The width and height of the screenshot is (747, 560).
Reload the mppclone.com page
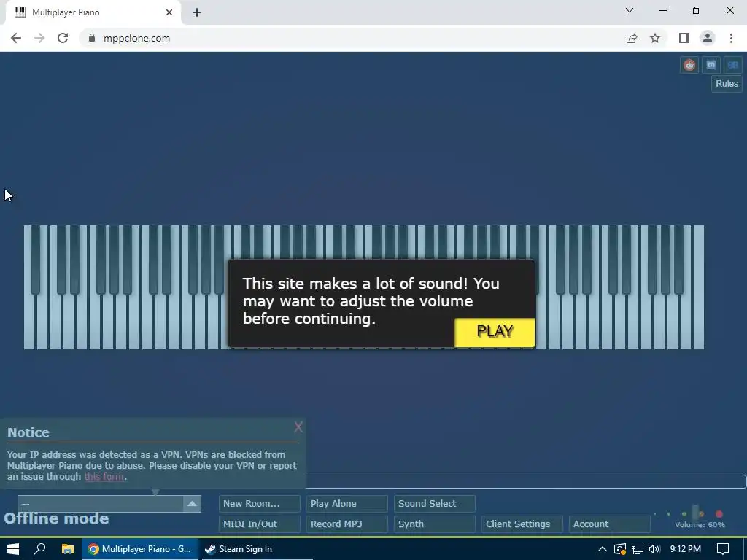coord(63,38)
